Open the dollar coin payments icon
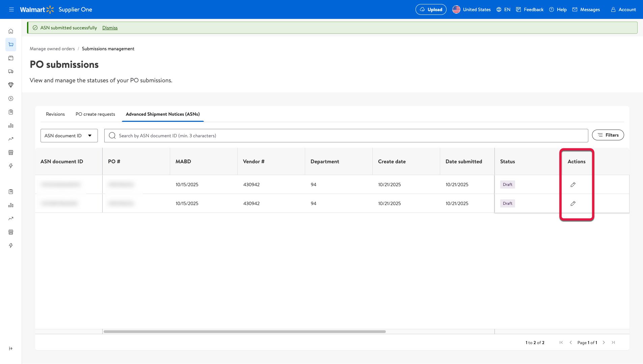Image resolution: width=643 pixels, height=364 pixels. coord(11,99)
